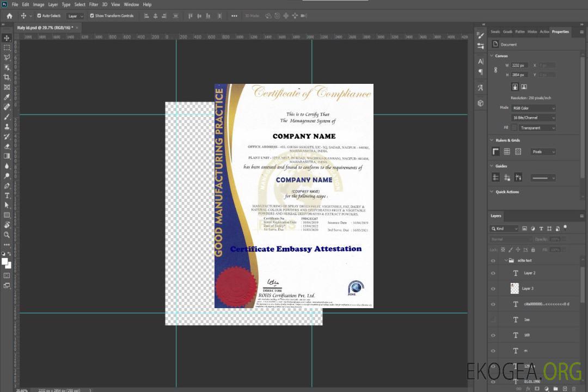Screen dimensions: 588x392
Task: Select the Clone Stamp tool
Action: tap(7, 126)
